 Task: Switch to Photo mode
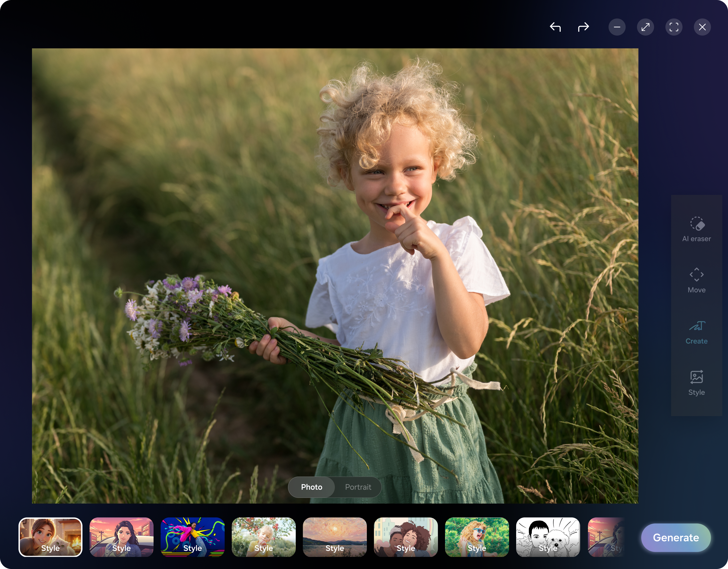pos(311,487)
